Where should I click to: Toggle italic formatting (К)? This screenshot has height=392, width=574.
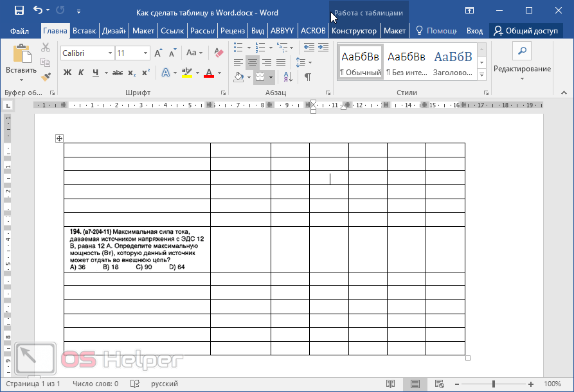(82, 73)
